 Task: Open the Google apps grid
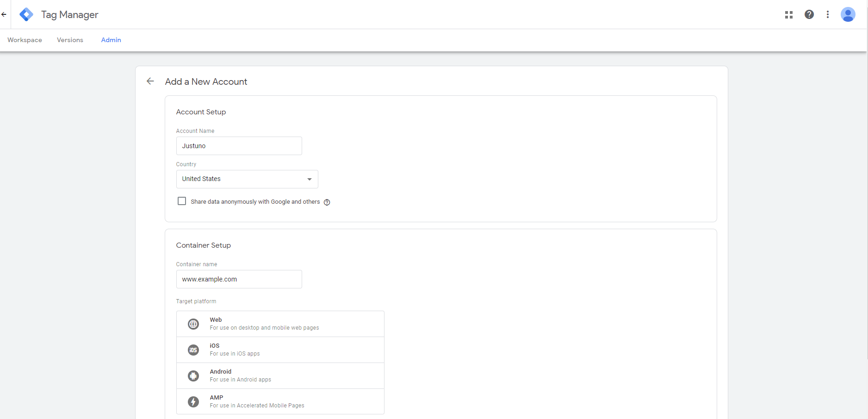[788, 14]
